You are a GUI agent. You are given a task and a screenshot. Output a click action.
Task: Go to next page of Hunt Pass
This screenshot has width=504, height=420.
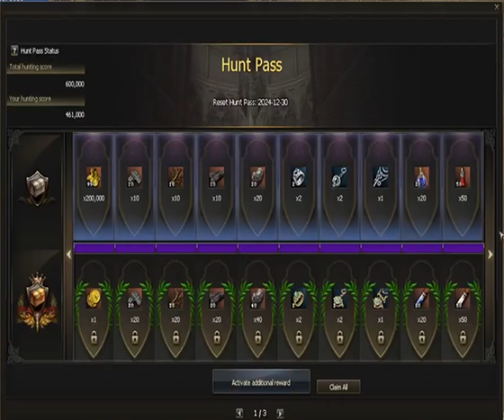pyautogui.click(x=280, y=414)
